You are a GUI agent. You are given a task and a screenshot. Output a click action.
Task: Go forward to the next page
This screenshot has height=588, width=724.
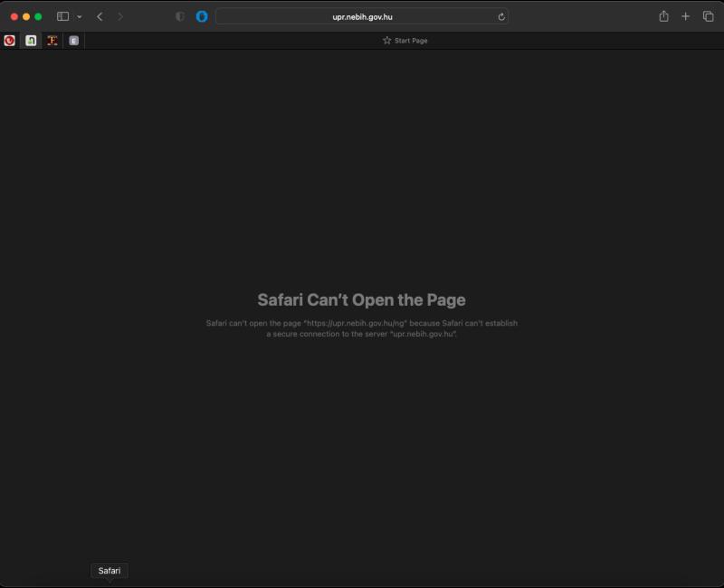pyautogui.click(x=120, y=16)
